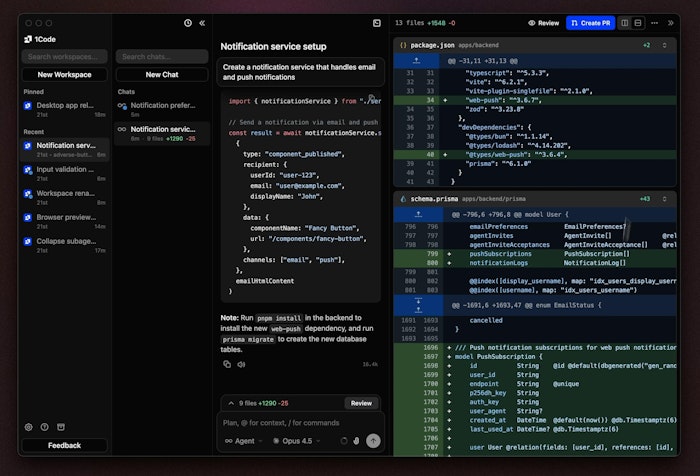Click the Pinned section label
The width and height of the screenshot is (700, 476).
point(33,92)
